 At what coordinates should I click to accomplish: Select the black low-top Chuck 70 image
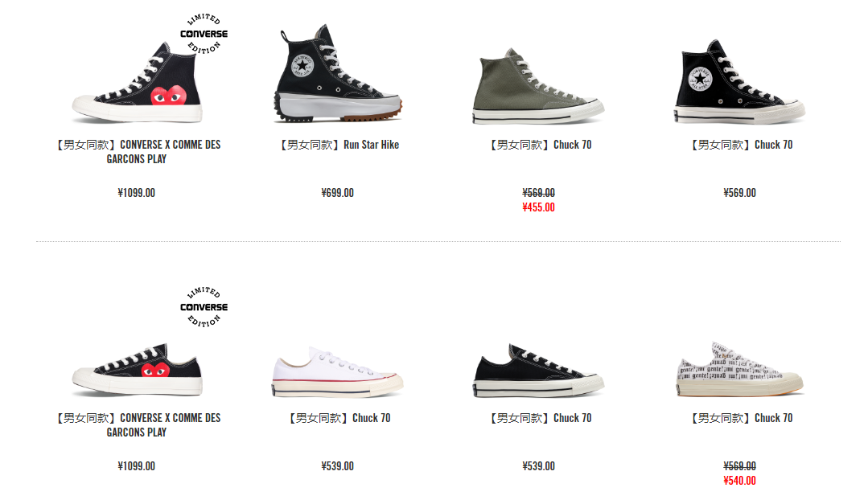[x=538, y=371]
